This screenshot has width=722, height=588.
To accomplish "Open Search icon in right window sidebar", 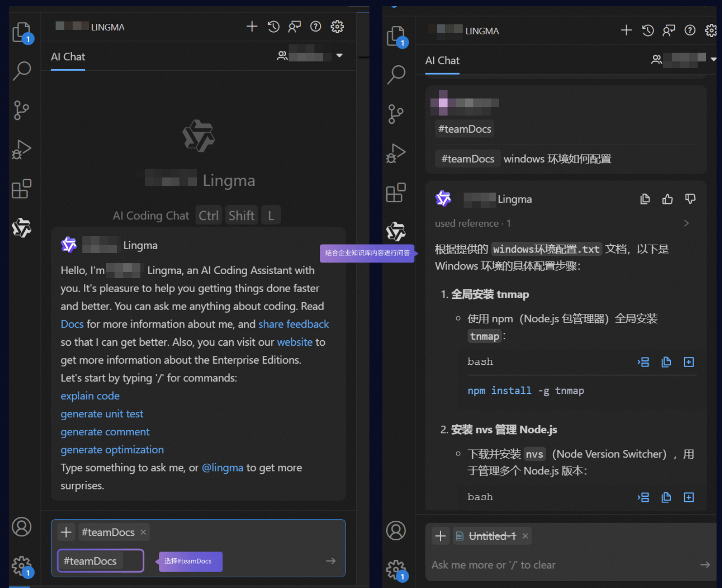I will point(396,75).
